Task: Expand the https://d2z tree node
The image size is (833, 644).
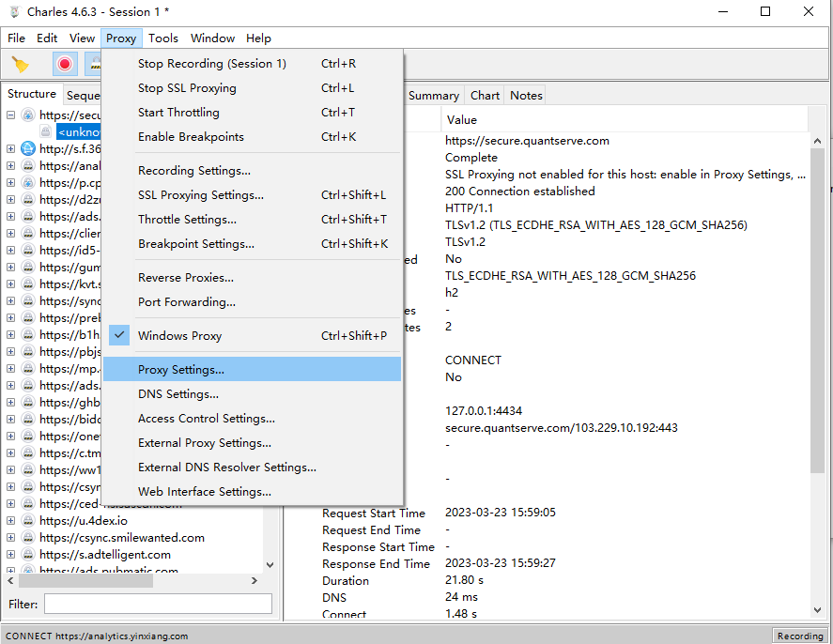Action: 10,200
